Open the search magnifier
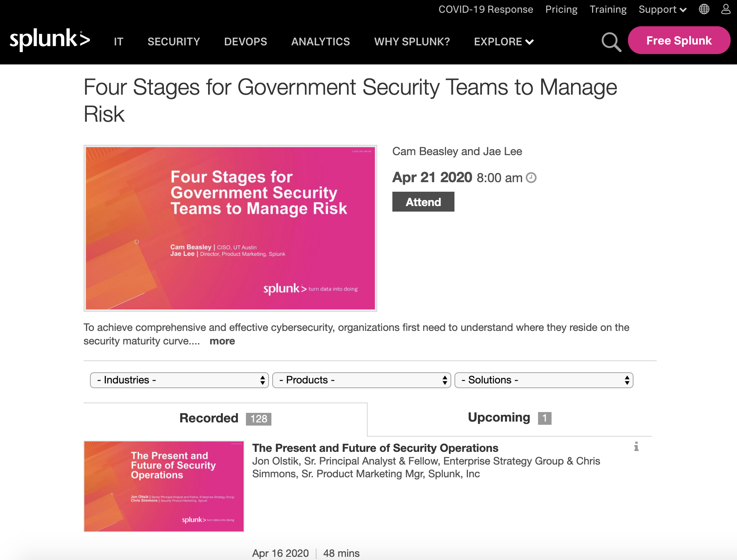The width and height of the screenshot is (737, 560). (x=611, y=42)
